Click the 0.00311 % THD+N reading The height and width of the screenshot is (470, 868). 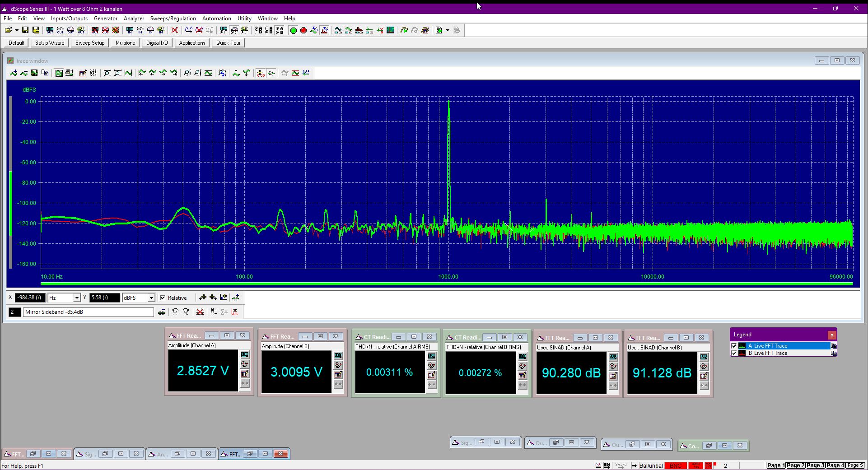click(x=390, y=372)
